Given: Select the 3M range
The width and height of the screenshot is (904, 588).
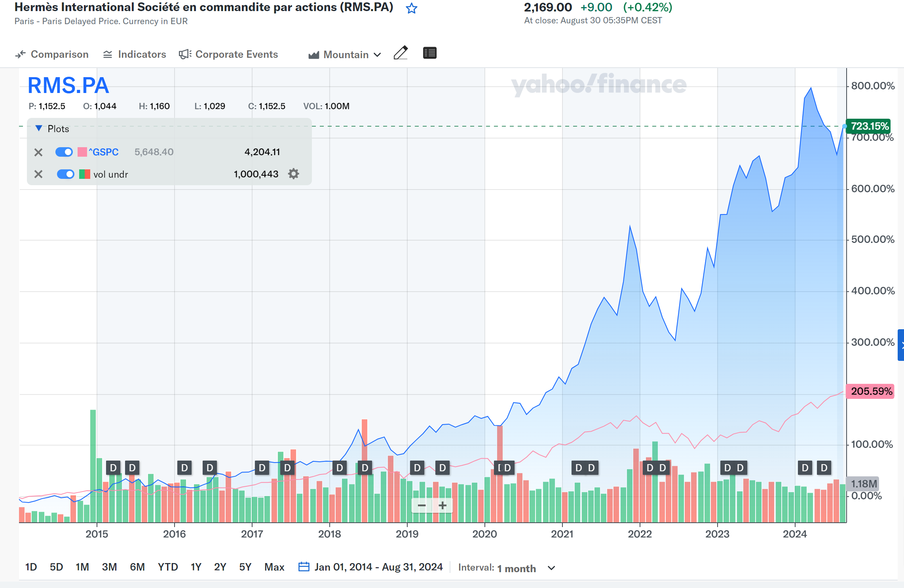Looking at the screenshot, I should click(109, 567).
